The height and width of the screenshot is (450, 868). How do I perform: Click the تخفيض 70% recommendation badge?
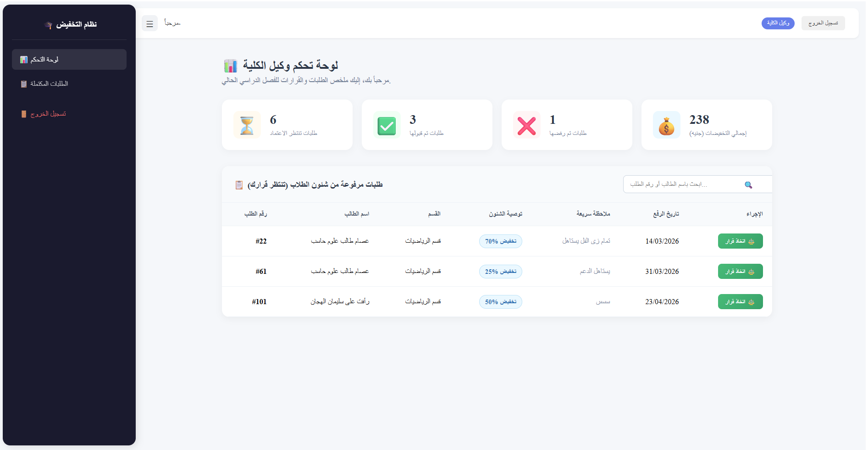point(500,241)
